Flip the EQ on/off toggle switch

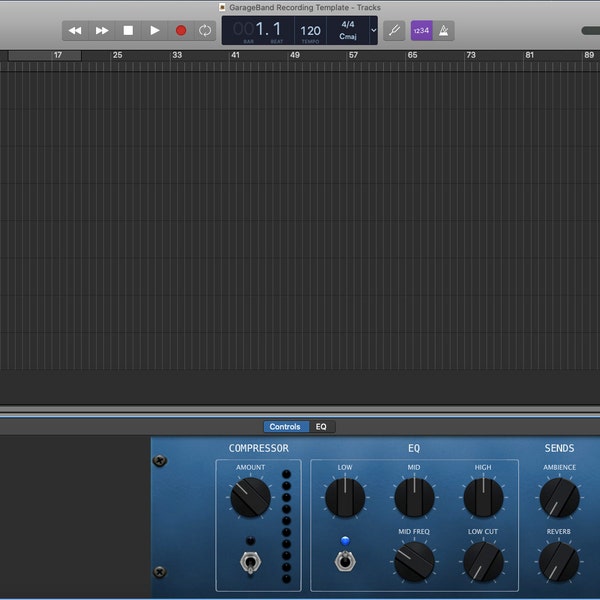click(345, 561)
